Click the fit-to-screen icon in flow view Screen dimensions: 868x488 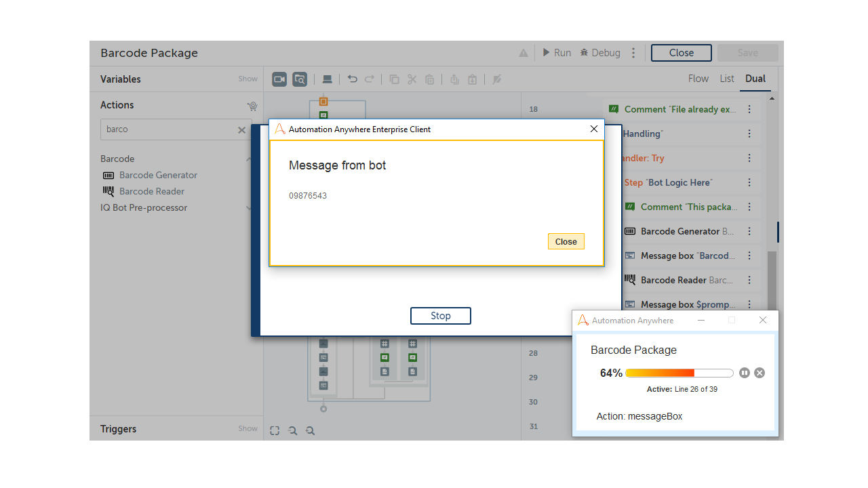(275, 430)
